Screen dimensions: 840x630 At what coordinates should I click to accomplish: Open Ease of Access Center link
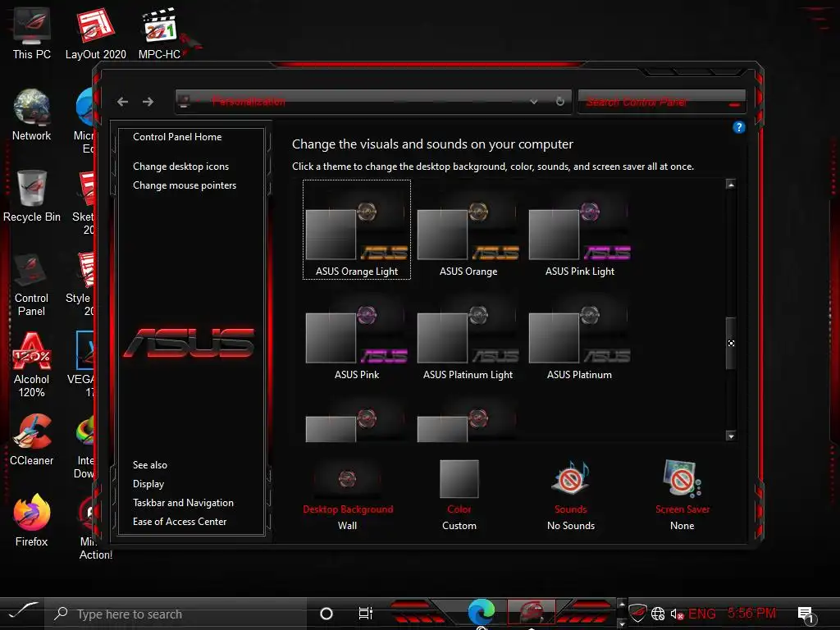180,522
